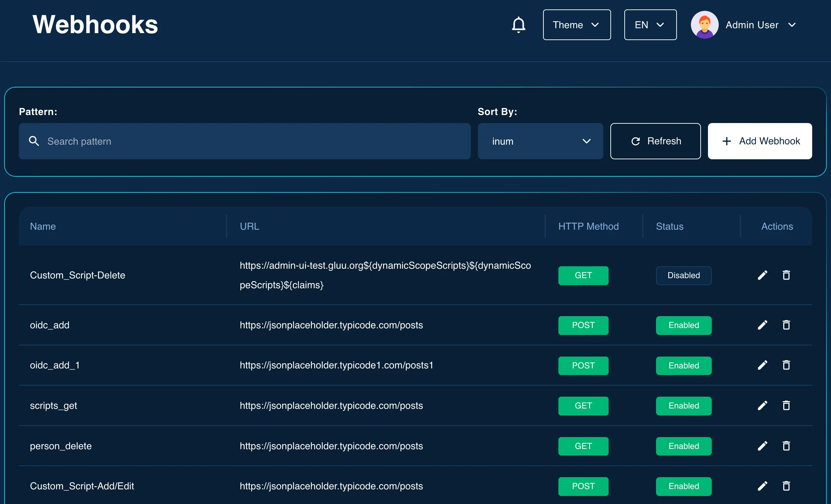
Task: Open the Theme dropdown
Action: click(577, 25)
